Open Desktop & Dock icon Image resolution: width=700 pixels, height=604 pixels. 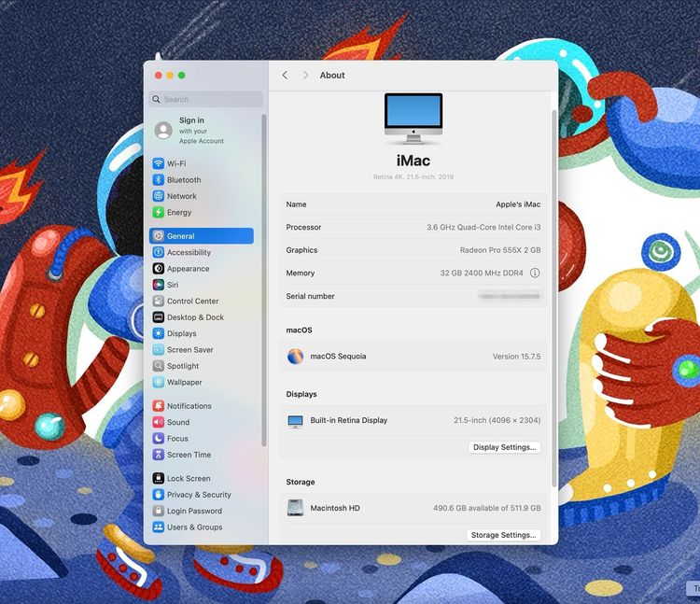[158, 317]
